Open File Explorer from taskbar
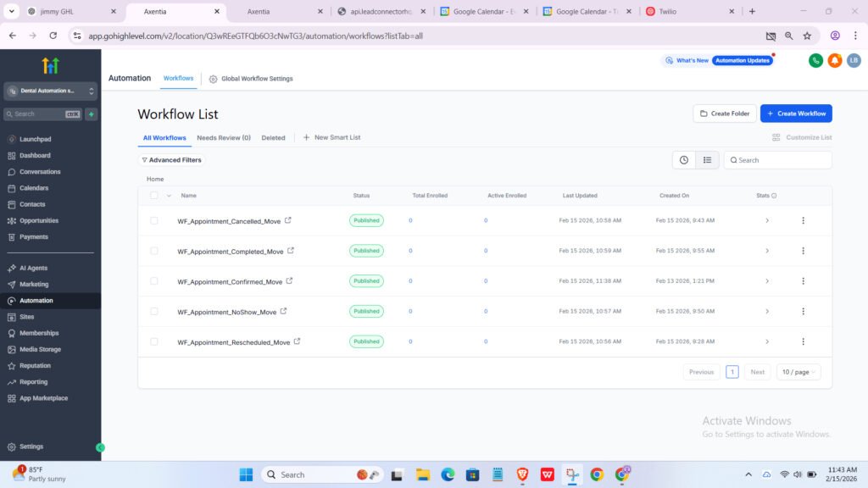 coord(423,474)
